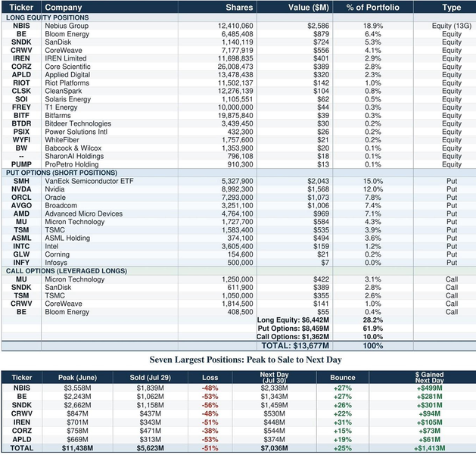
Task: Click the Corning company cell
Action: (57, 254)
